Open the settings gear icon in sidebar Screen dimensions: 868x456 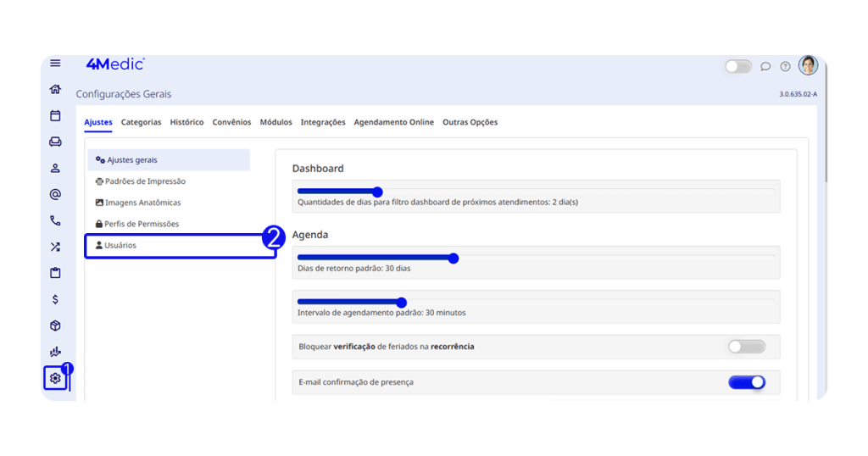[55, 378]
